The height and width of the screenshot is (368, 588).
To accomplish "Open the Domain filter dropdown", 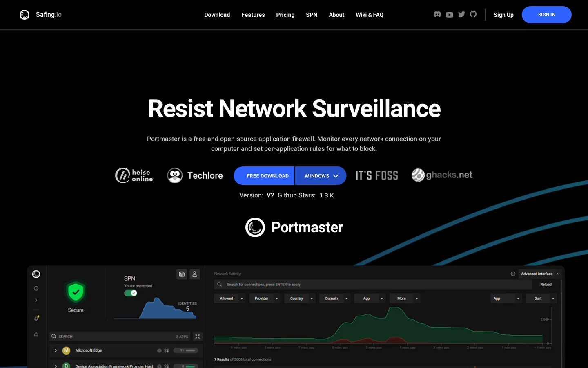I will [x=335, y=298].
